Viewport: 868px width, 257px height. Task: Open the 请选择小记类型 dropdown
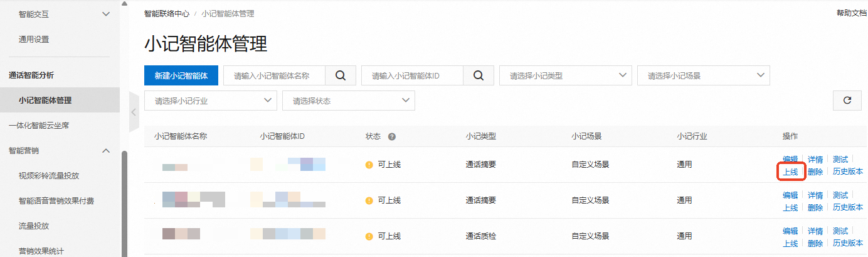[566, 75]
